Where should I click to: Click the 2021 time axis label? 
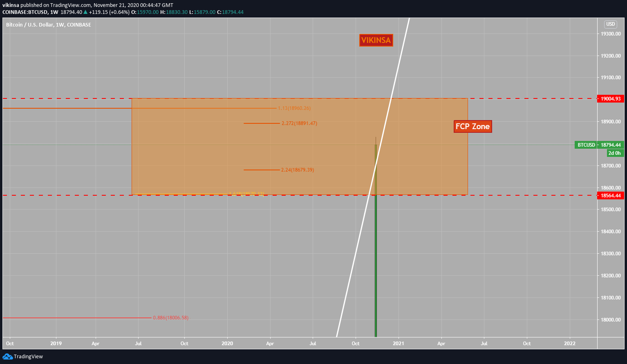click(399, 343)
